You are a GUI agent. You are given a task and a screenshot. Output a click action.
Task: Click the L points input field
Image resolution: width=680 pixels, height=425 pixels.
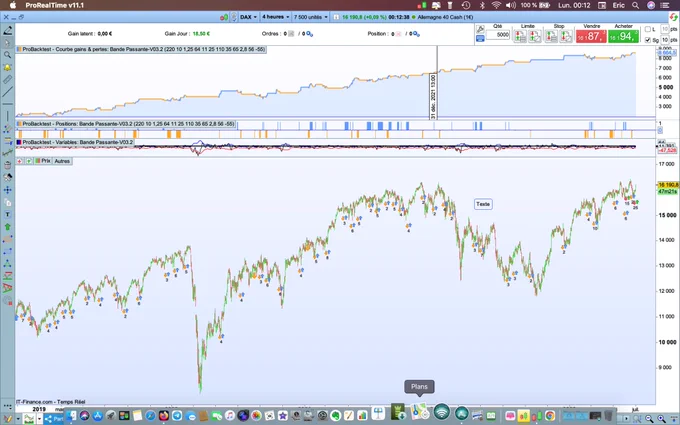[664, 29]
